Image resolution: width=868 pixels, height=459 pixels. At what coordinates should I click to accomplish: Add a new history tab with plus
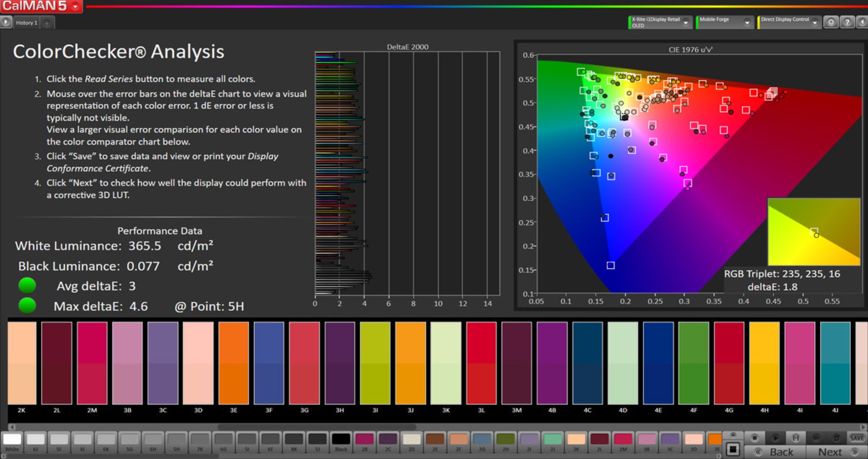pos(47,23)
